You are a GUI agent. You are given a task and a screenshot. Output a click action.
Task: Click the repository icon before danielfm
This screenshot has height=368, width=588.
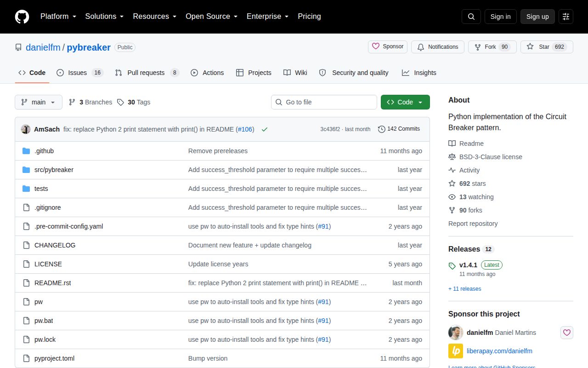[18, 47]
